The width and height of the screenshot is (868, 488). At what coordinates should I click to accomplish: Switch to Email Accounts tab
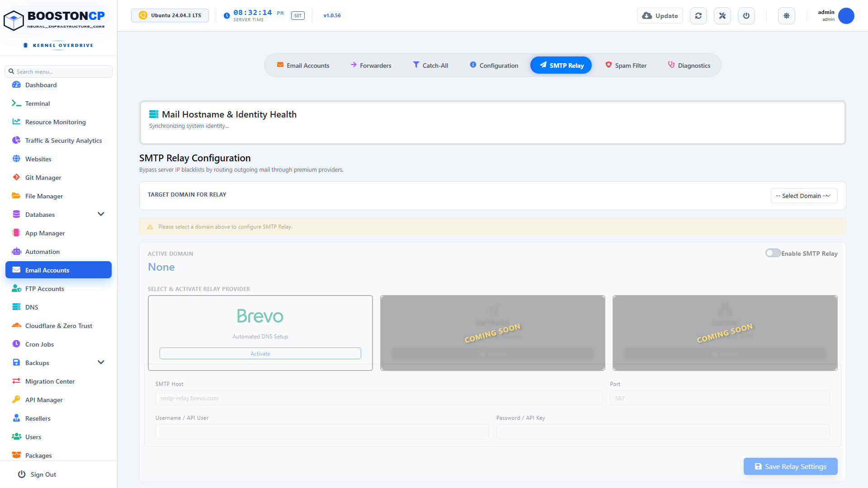click(303, 66)
